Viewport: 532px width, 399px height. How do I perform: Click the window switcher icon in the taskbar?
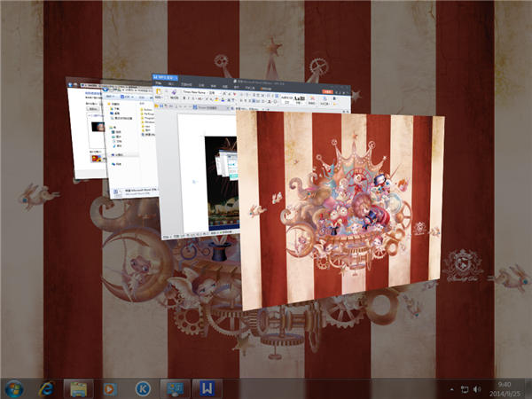click(175, 388)
